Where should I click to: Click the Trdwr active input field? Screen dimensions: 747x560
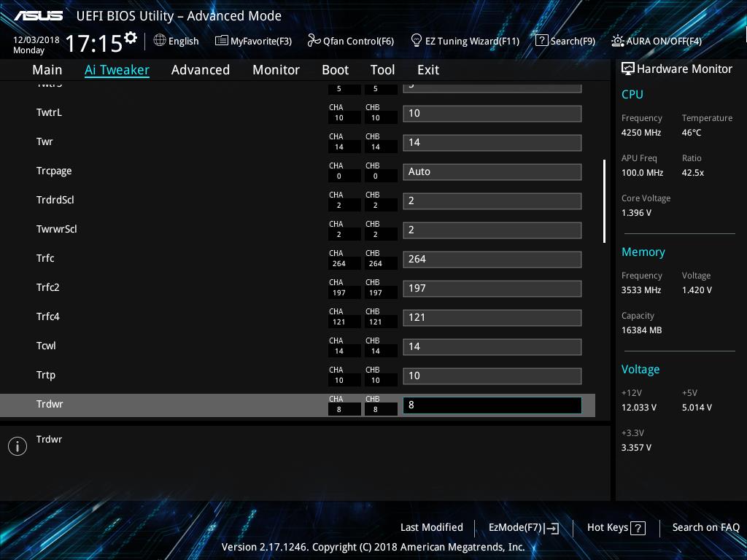(492, 405)
